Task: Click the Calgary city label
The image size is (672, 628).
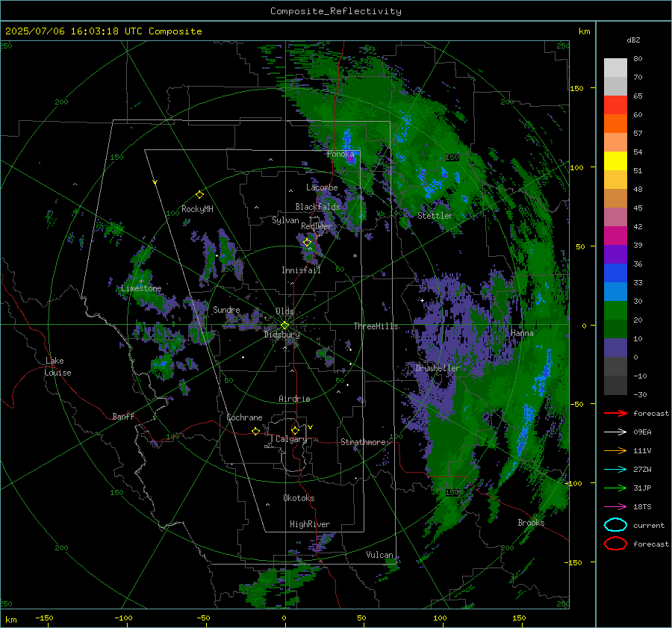Action: (291, 439)
